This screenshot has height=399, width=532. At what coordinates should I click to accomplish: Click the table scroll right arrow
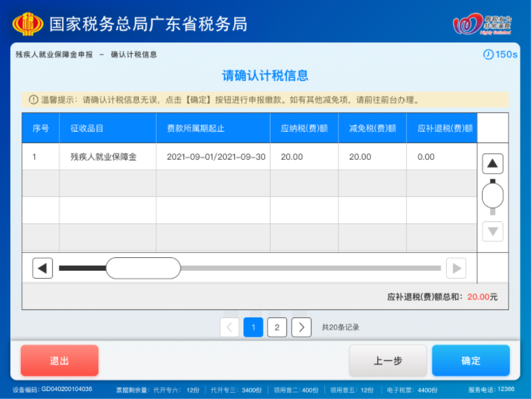click(x=456, y=268)
